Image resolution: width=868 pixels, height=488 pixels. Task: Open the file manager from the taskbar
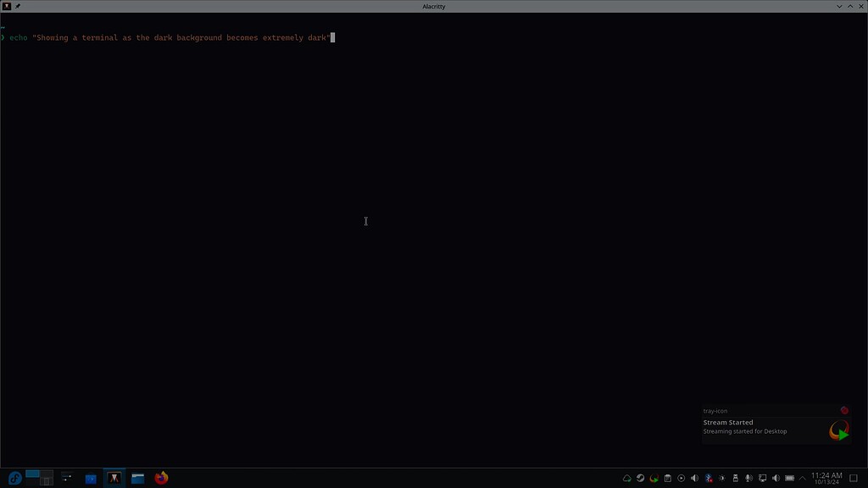coord(137,477)
